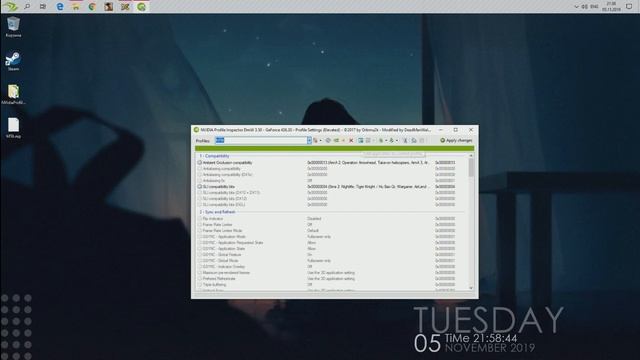640x360 pixels.
Task: Click the settings list scrollbar up arrow
Action: [x=471, y=156]
